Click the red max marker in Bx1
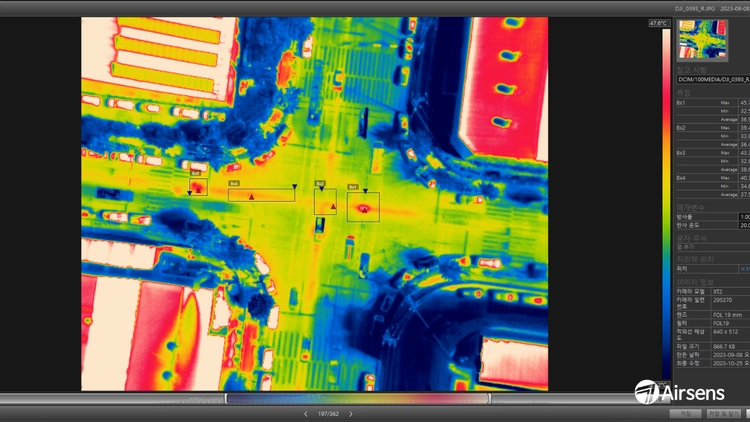 pos(364,210)
